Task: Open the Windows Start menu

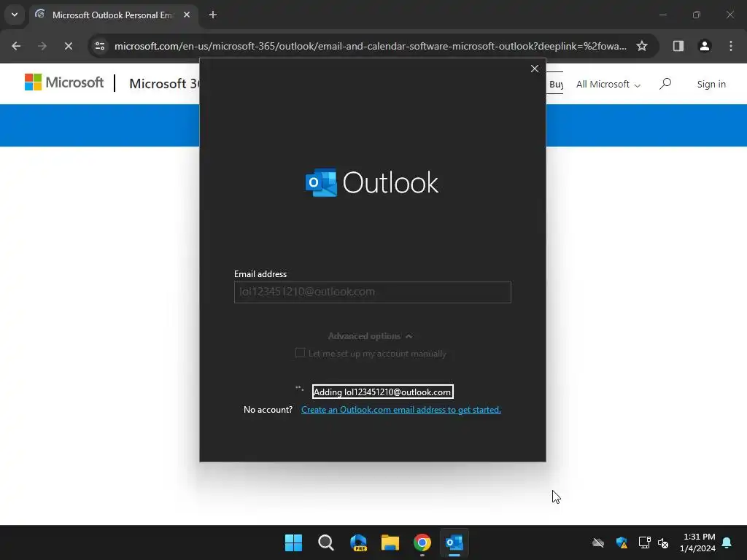Action: [293, 542]
